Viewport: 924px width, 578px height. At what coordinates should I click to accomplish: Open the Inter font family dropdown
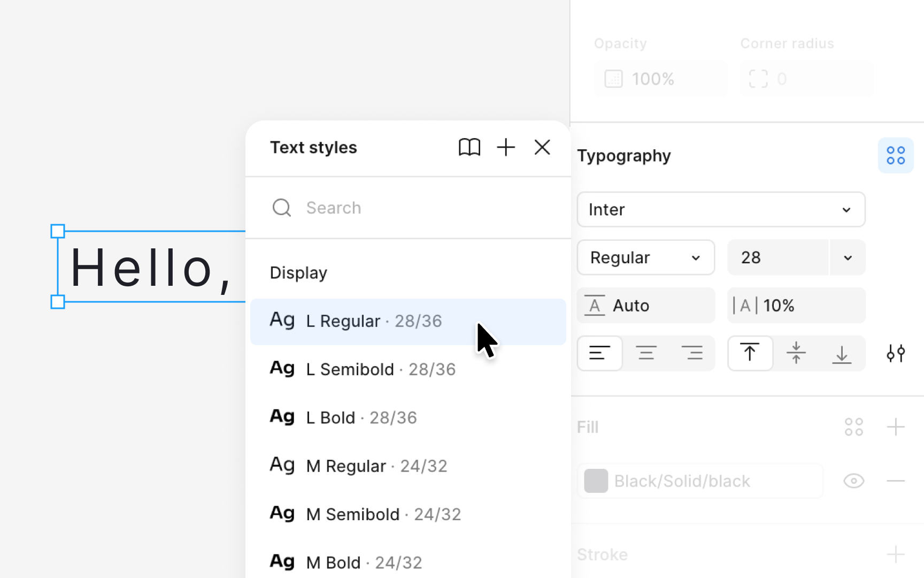tap(721, 210)
